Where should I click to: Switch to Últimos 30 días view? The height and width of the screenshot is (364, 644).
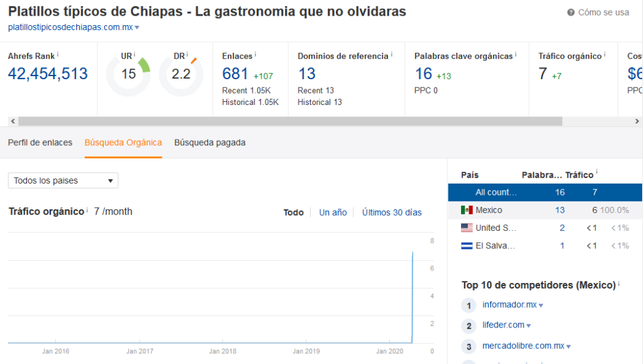[391, 212]
